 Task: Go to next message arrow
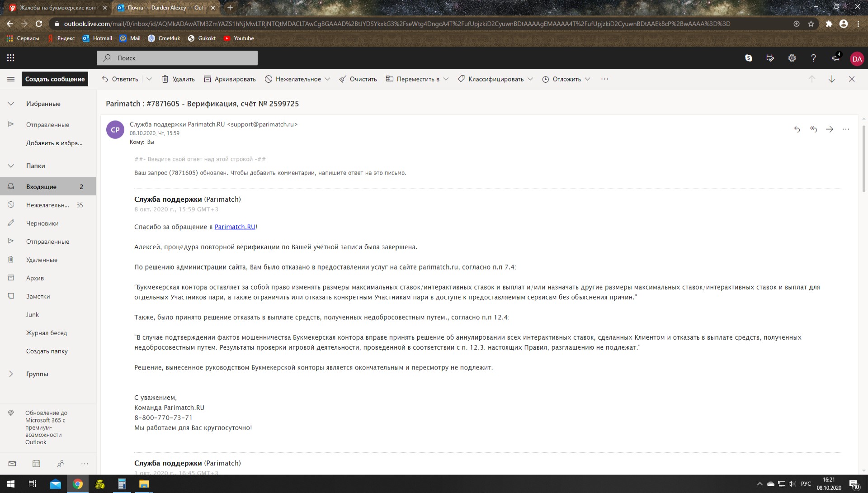(832, 79)
